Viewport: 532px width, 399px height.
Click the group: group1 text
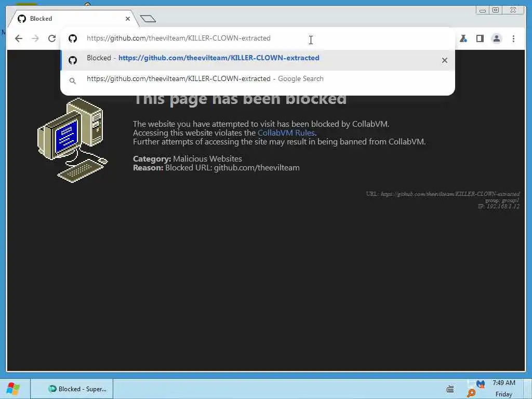coord(502,200)
